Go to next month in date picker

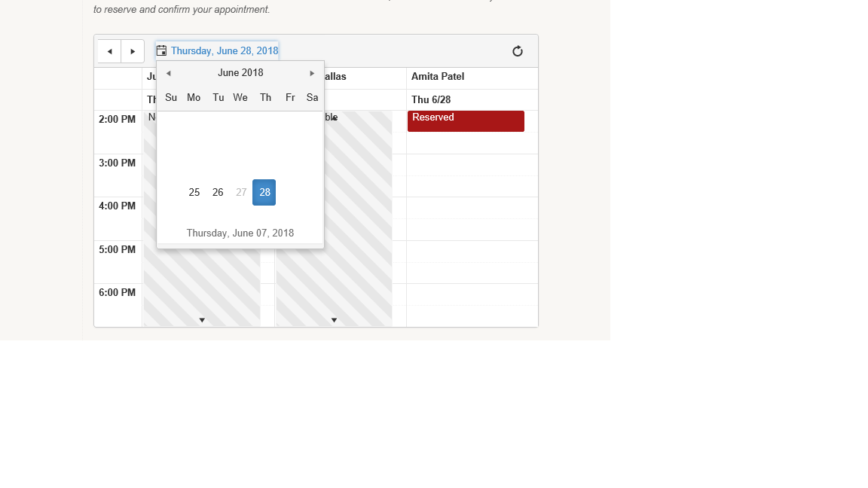click(312, 73)
